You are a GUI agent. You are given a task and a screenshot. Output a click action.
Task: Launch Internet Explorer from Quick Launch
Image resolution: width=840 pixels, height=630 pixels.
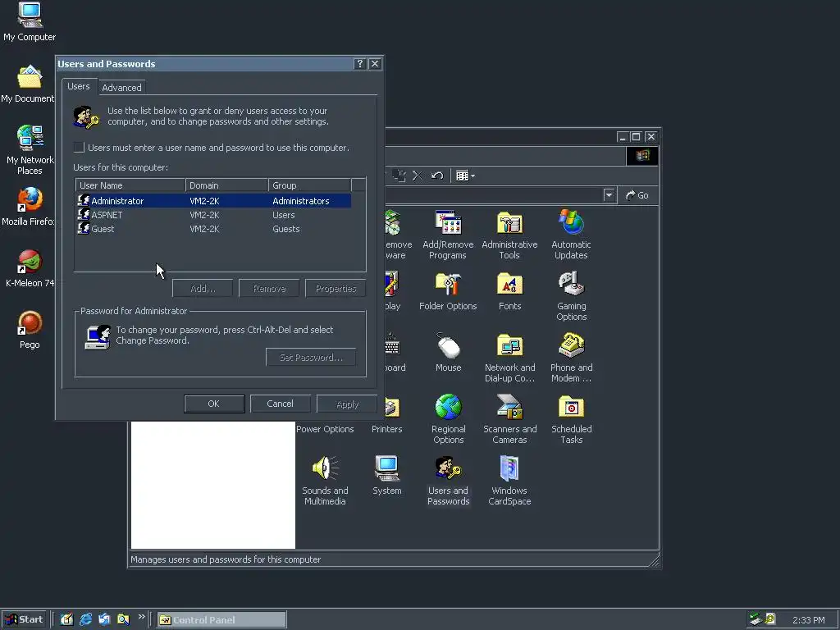point(85,619)
